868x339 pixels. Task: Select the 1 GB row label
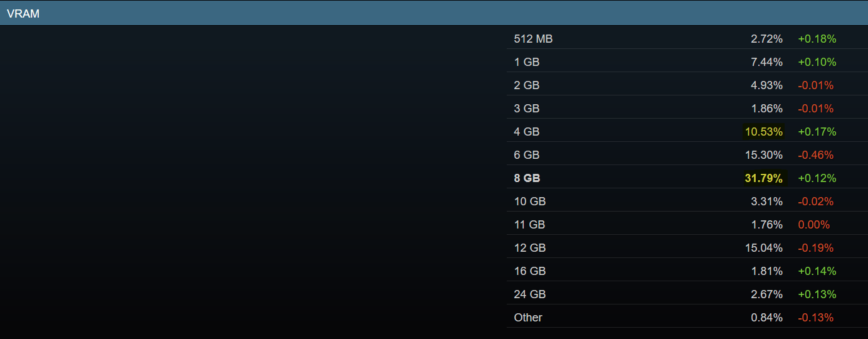pos(527,62)
